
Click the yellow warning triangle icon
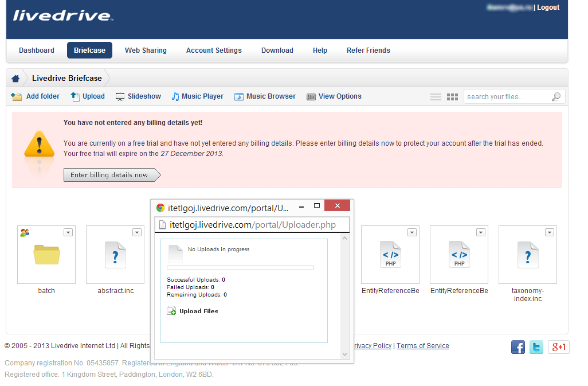(x=40, y=143)
